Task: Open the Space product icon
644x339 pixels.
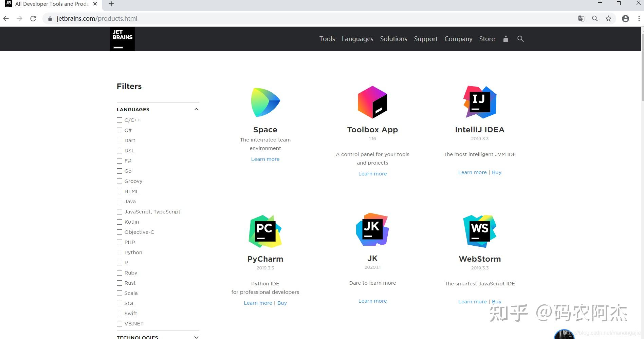Action: coord(265,102)
